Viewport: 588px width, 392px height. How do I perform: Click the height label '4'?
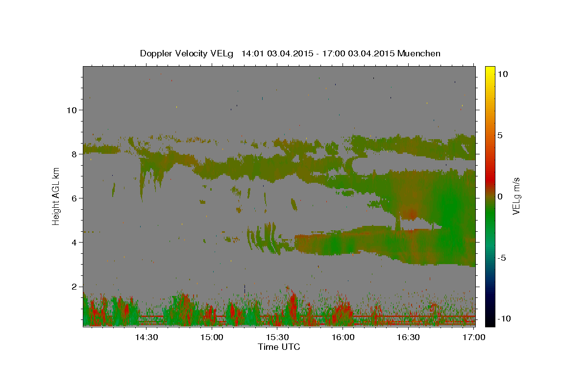point(74,242)
